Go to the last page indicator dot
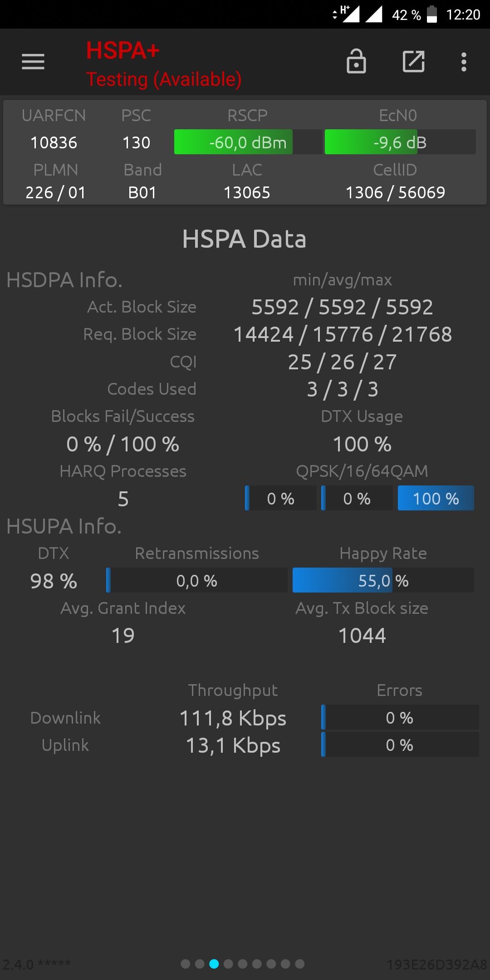Screen dimensions: 490x980 (x=300, y=964)
